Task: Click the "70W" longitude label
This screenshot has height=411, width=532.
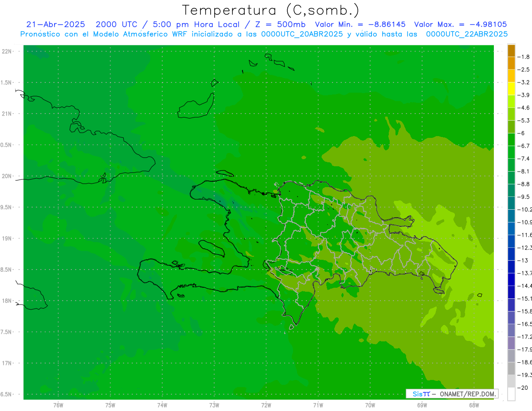Action: tap(370, 405)
